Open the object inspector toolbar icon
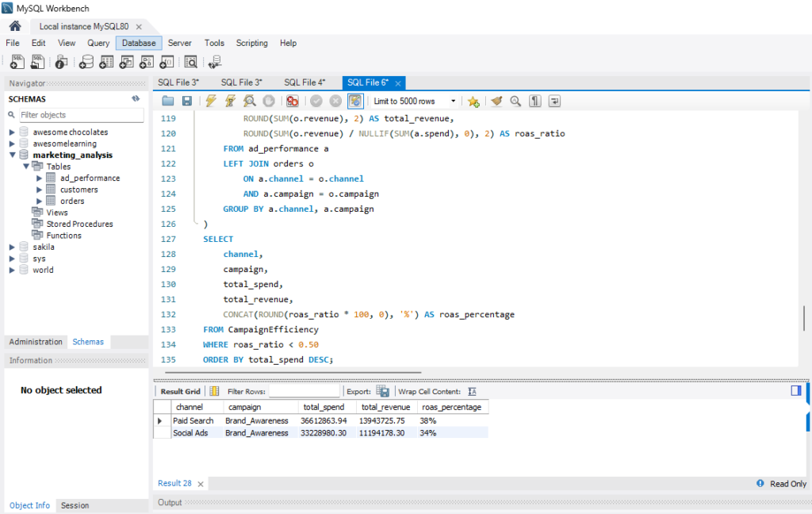This screenshot has width=812, height=514. (x=61, y=62)
